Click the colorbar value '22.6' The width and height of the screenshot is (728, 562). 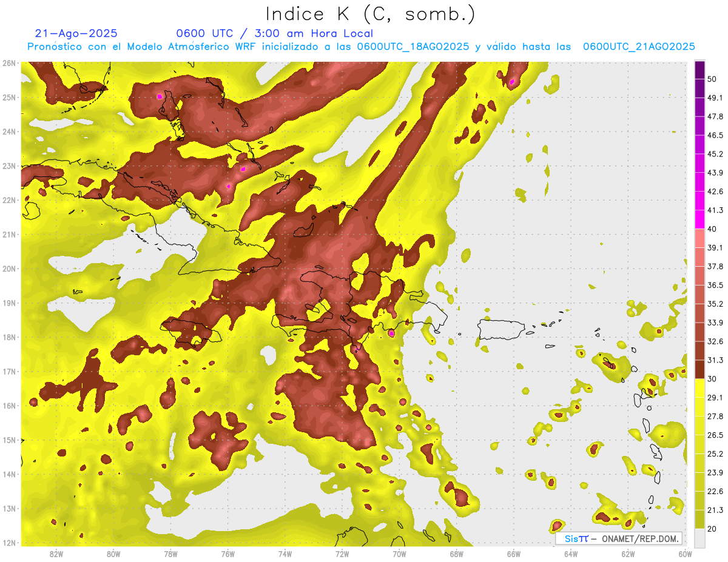715,491
